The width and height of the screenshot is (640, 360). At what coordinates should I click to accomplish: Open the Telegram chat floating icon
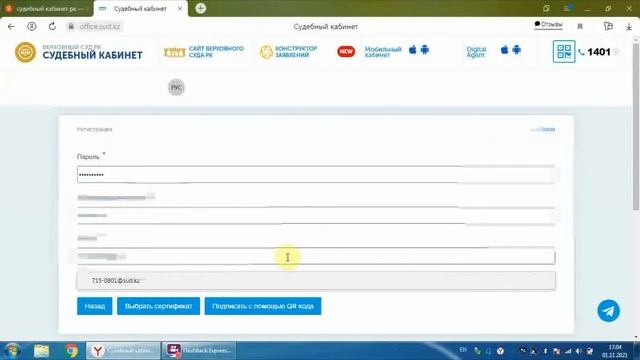click(608, 311)
